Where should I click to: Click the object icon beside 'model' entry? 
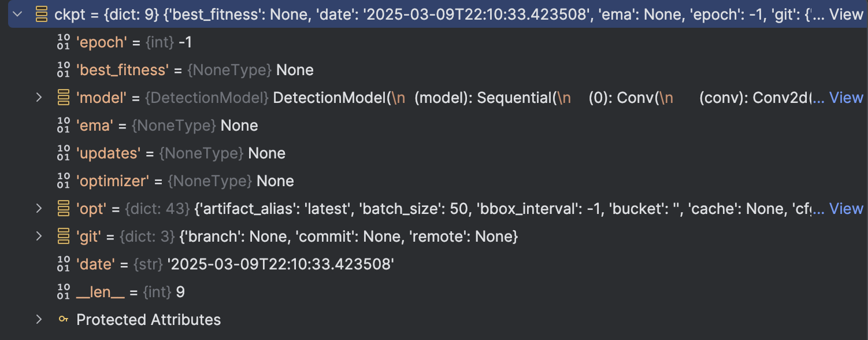pos(64,98)
